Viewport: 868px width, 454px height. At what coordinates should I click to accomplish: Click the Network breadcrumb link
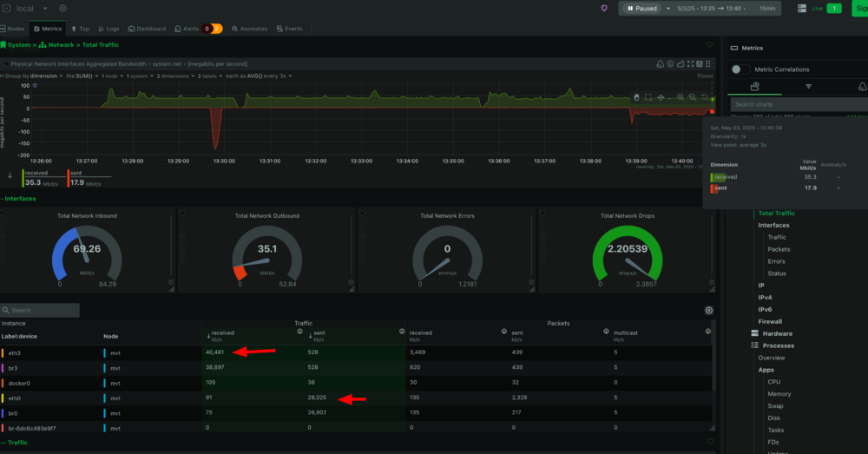click(x=61, y=45)
